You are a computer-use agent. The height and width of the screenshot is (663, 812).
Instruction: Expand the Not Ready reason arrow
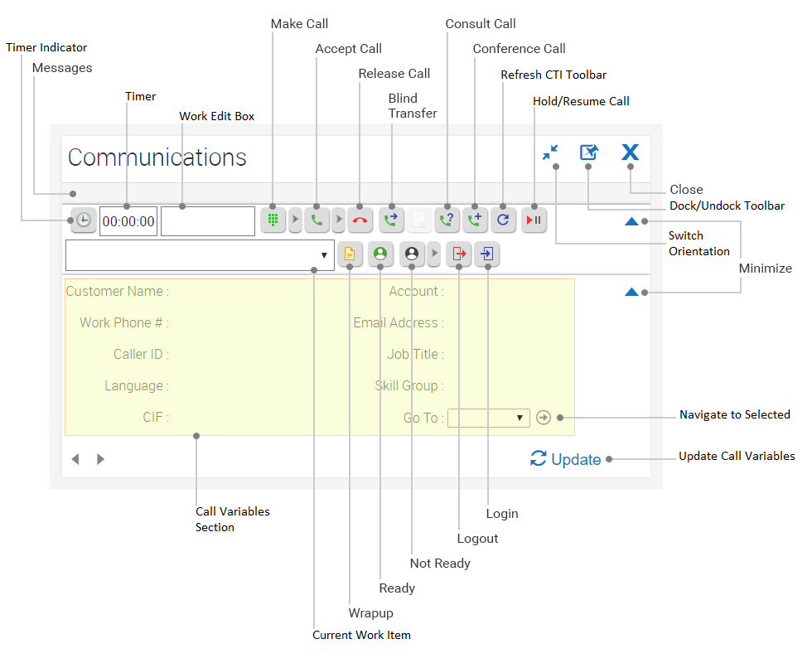(x=433, y=254)
